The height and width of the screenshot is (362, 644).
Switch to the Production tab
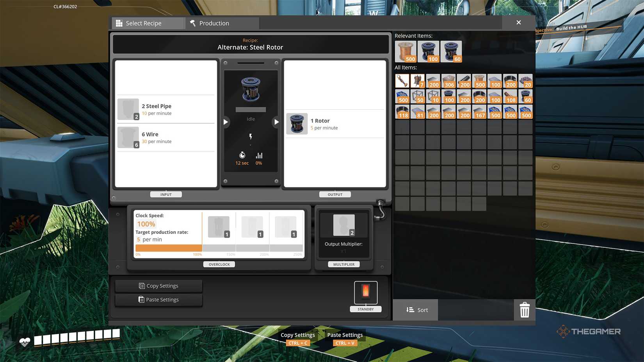[222, 23]
